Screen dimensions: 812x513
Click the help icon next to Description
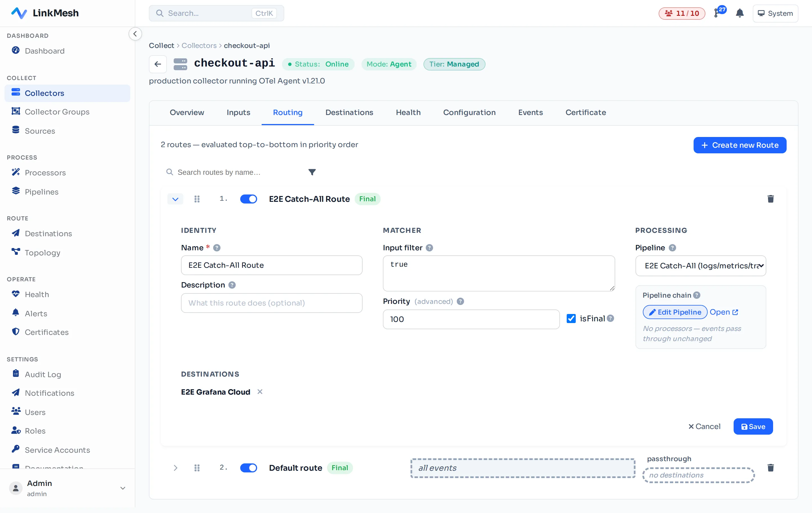click(x=232, y=285)
